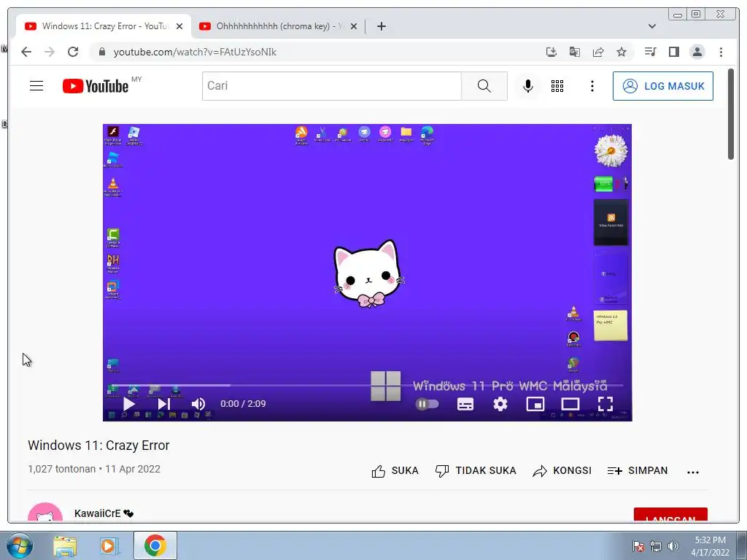Enter full screen video
This screenshot has height=560, width=747.
(x=605, y=404)
